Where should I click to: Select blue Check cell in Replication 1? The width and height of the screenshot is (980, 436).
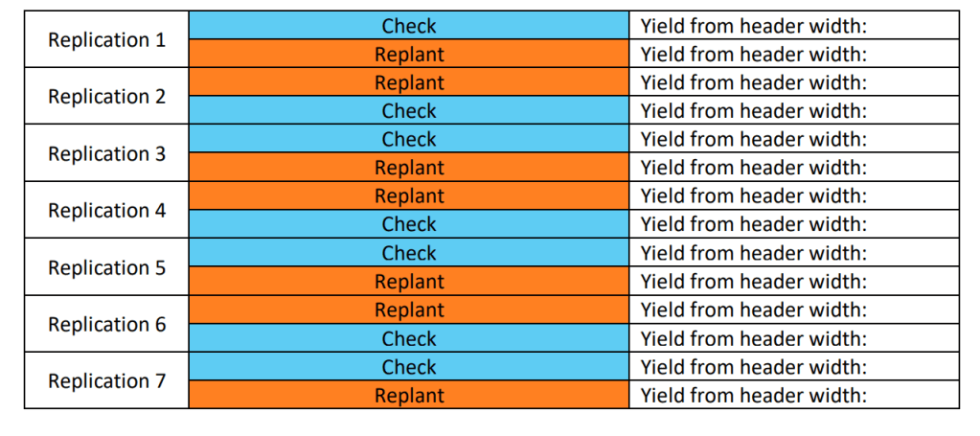(x=409, y=26)
